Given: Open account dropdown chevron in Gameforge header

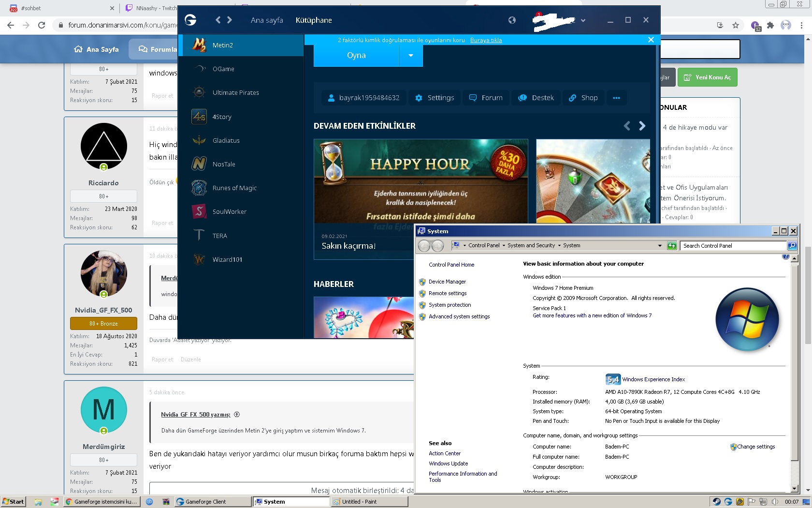Looking at the screenshot, I should [583, 20].
